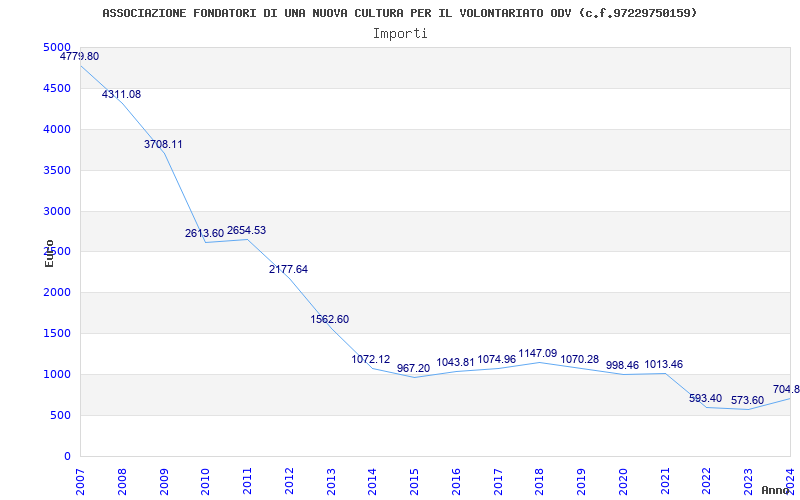Click the 'Anno' x-axis title

coord(776,491)
